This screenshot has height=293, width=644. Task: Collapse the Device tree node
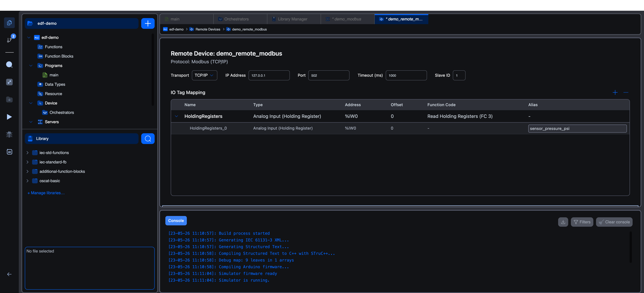click(x=31, y=103)
